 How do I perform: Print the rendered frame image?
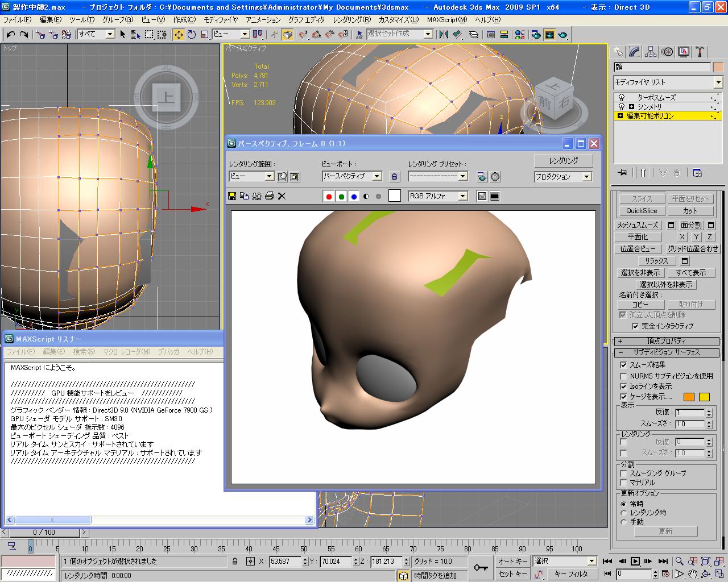(x=270, y=196)
